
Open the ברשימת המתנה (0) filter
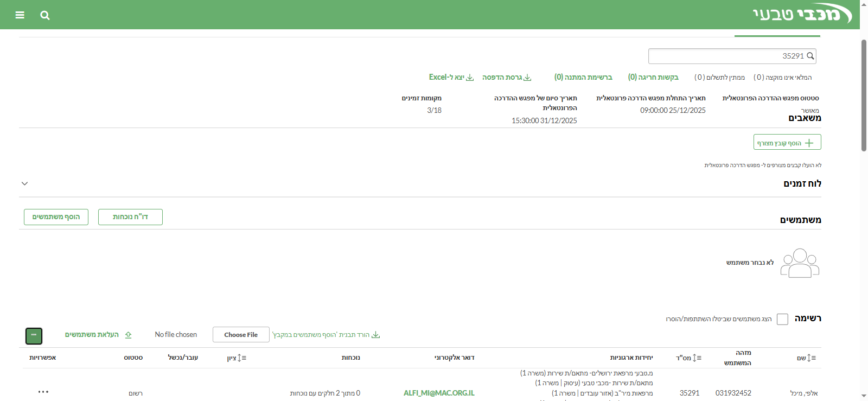pos(583,78)
